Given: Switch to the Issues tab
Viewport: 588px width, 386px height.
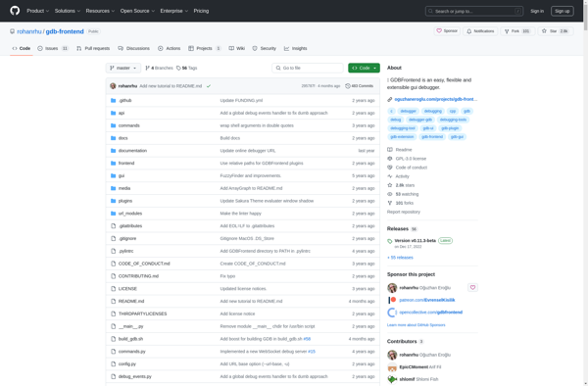Looking at the screenshot, I should [x=53, y=48].
